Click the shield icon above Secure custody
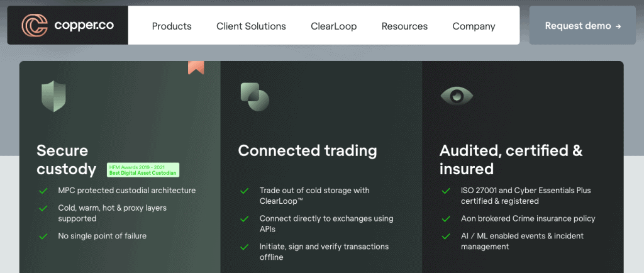Viewport: 644px width, 273px height. click(53, 96)
